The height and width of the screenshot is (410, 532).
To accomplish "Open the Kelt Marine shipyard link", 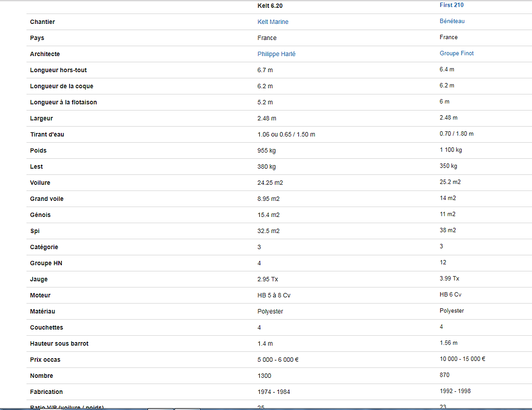I will pyautogui.click(x=273, y=22).
